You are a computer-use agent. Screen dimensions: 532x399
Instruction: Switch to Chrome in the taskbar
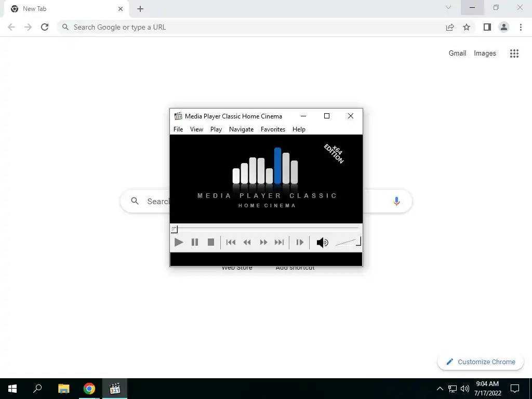(x=89, y=389)
